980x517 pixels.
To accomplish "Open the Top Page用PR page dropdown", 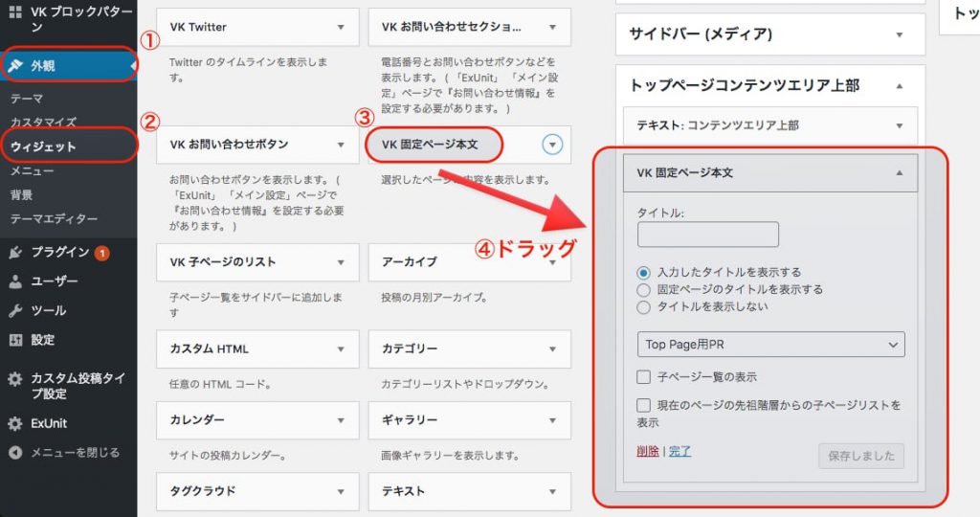I will [x=770, y=345].
